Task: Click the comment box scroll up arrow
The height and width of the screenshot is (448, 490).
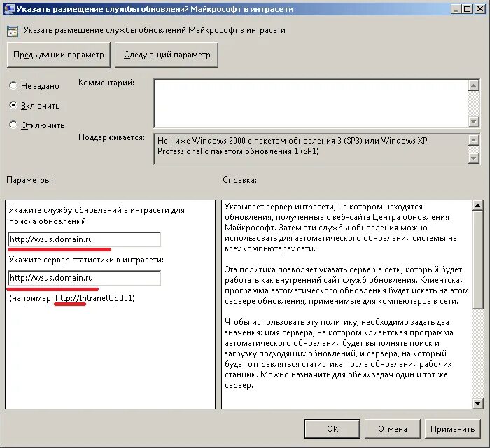Action: pos(474,85)
